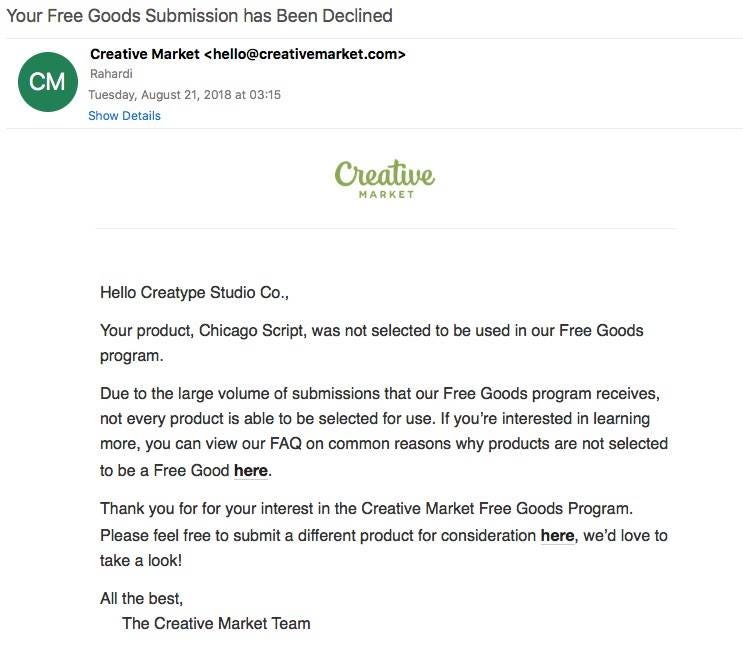Click the sender name Creative Market
The width and height of the screenshot is (743, 655).
point(145,54)
